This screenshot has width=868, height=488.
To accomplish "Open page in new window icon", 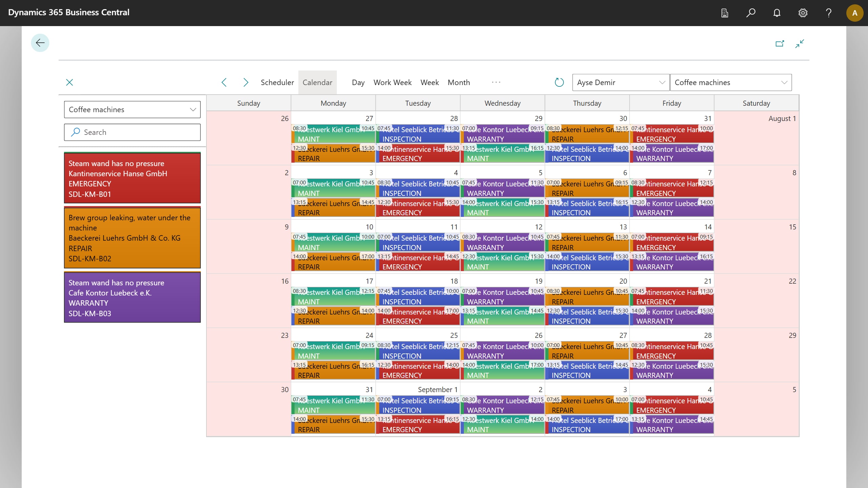I will [x=780, y=43].
